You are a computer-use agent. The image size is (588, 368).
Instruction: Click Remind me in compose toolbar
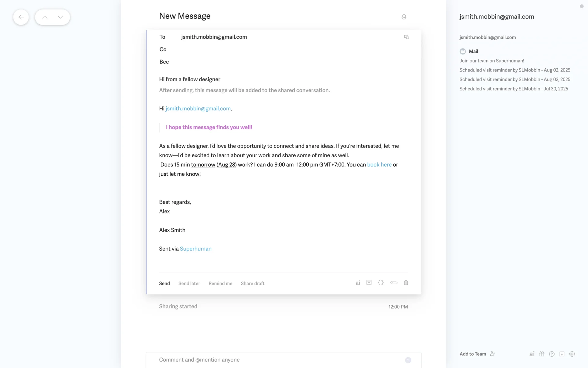(x=221, y=283)
